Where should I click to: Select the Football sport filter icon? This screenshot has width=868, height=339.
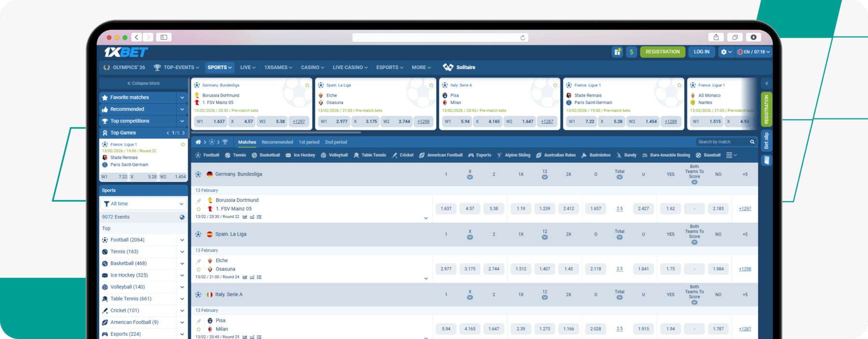tap(198, 155)
